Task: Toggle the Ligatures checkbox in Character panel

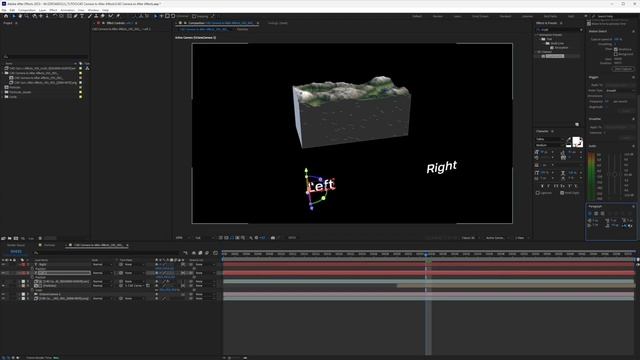Action: point(538,193)
